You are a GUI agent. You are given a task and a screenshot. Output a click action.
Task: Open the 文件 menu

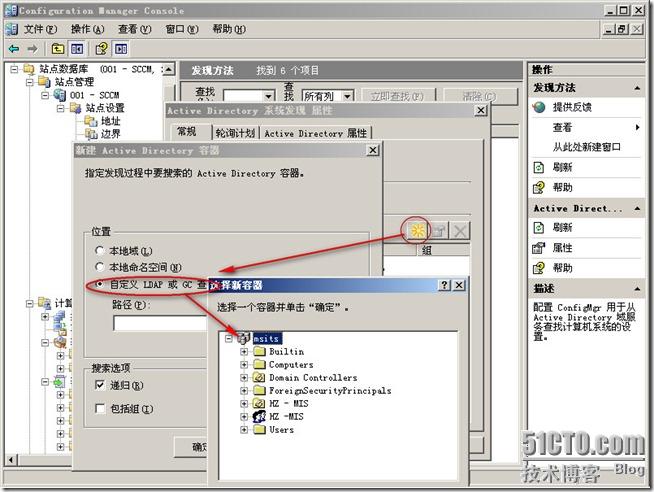tap(40, 29)
